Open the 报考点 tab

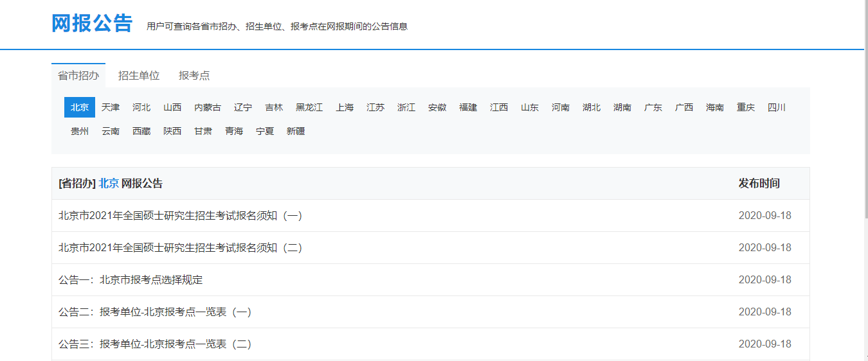coord(194,75)
